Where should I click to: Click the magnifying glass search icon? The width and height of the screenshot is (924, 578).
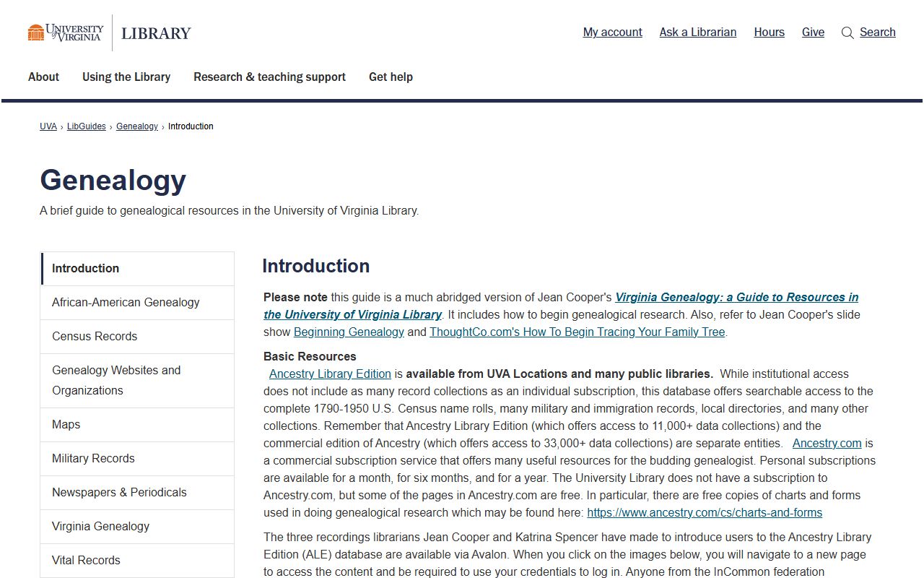pos(847,33)
